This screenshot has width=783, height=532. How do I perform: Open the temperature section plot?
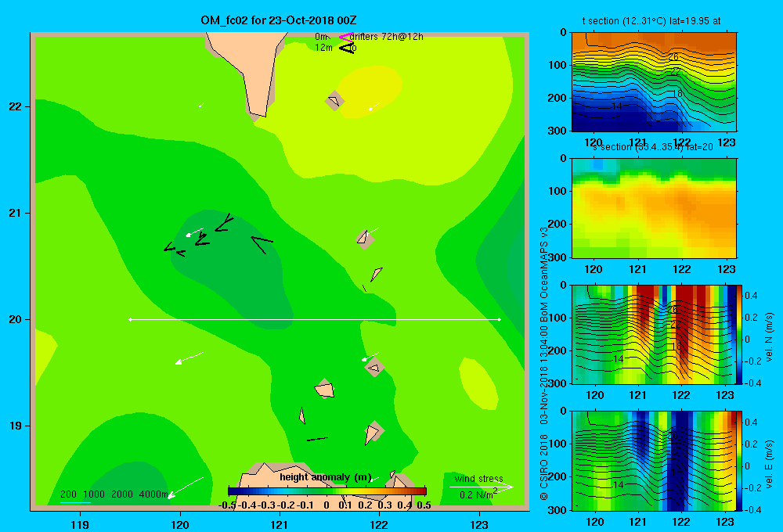point(654,82)
